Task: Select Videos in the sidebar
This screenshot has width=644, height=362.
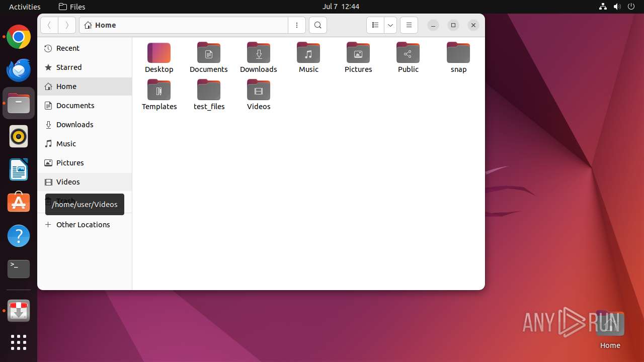Action: tap(85, 182)
